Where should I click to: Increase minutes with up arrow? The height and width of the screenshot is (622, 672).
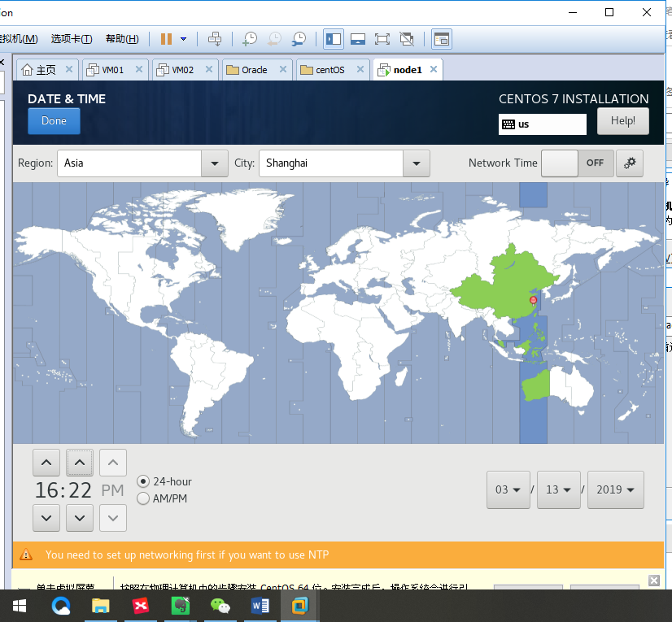click(80, 463)
